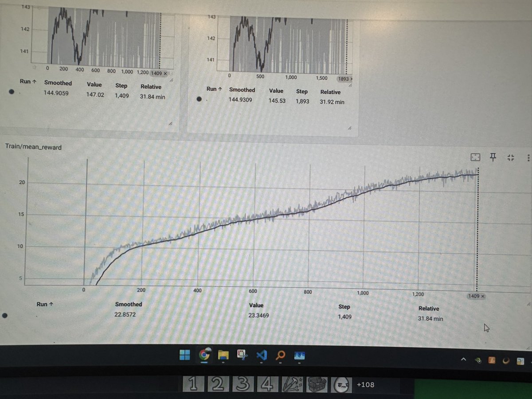Sort by Run in mean_reward table

tap(44, 304)
